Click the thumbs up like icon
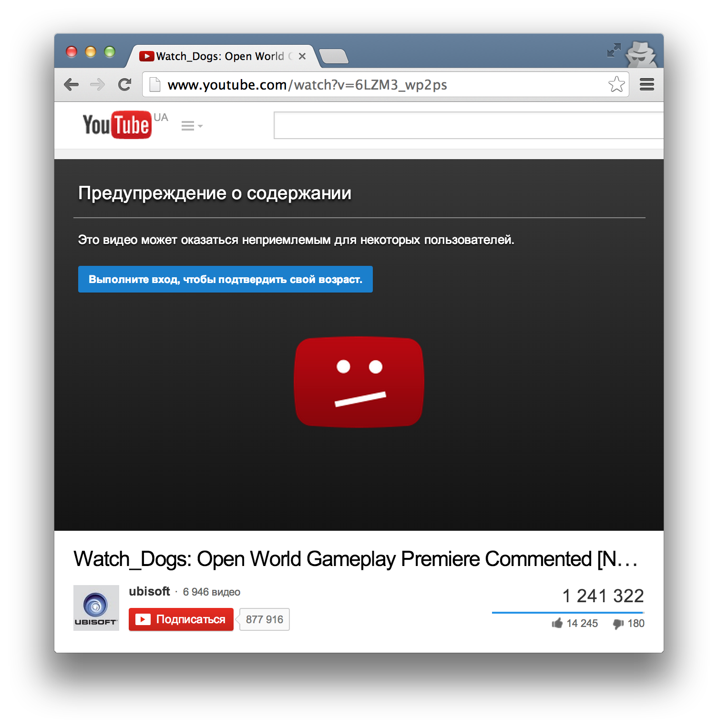 (557, 623)
